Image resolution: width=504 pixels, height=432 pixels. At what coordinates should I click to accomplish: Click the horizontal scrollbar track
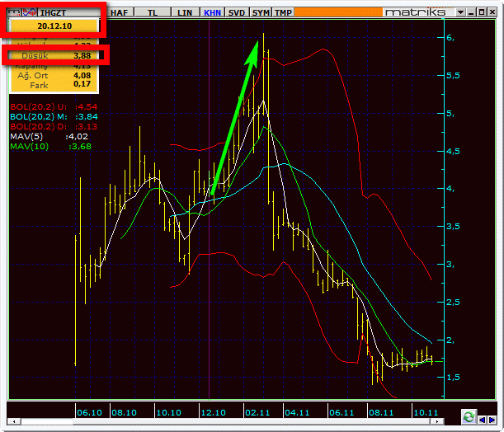click(x=225, y=421)
